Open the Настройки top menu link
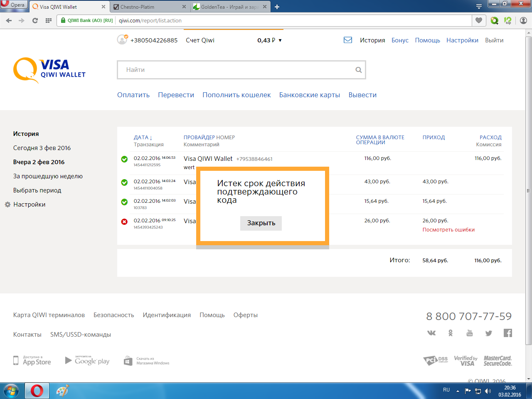This screenshot has height=399, width=532. click(462, 40)
